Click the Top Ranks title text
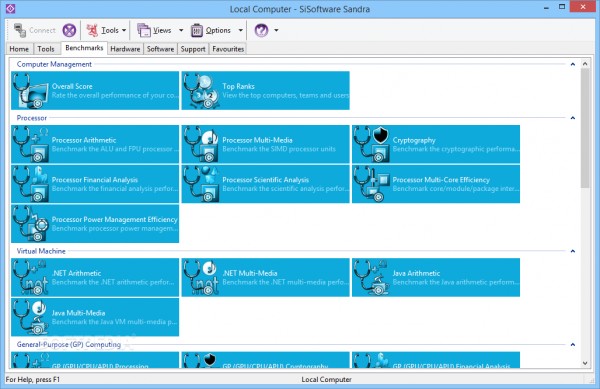The height and width of the screenshot is (389, 600). pos(238,86)
